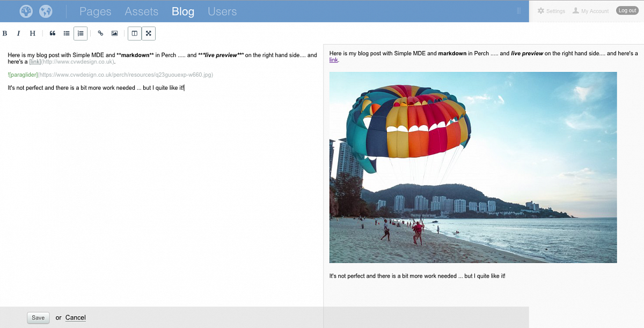Click the [link] markdown text in editor
644x328 pixels.
(x=35, y=62)
